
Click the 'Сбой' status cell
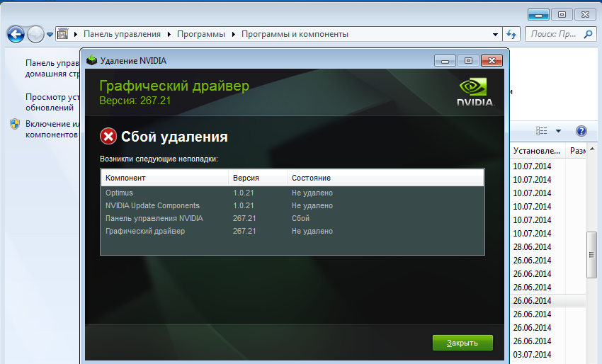click(300, 218)
